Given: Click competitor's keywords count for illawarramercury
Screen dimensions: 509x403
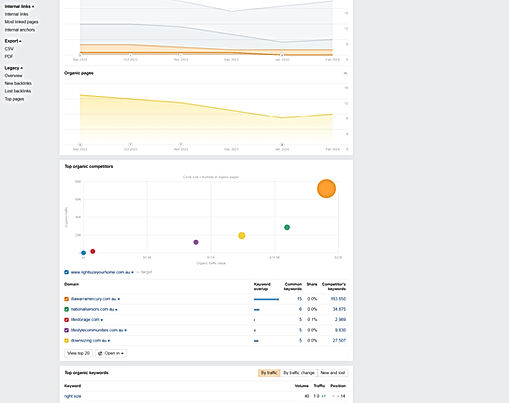Looking at the screenshot, I should coord(338,299).
